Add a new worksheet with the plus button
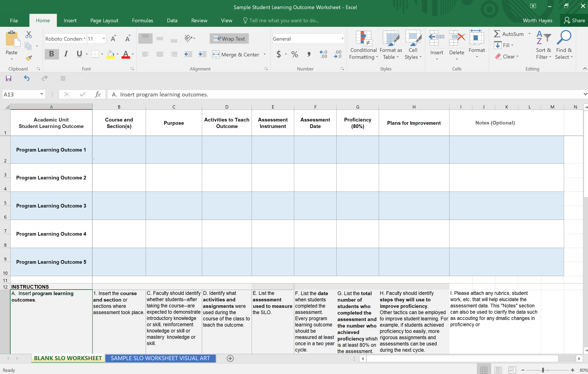 [230, 358]
